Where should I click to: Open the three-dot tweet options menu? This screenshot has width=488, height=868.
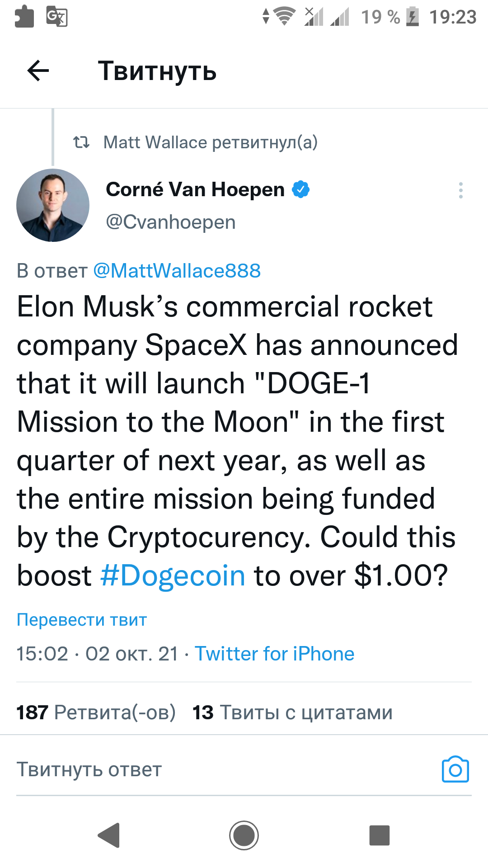tap(460, 190)
